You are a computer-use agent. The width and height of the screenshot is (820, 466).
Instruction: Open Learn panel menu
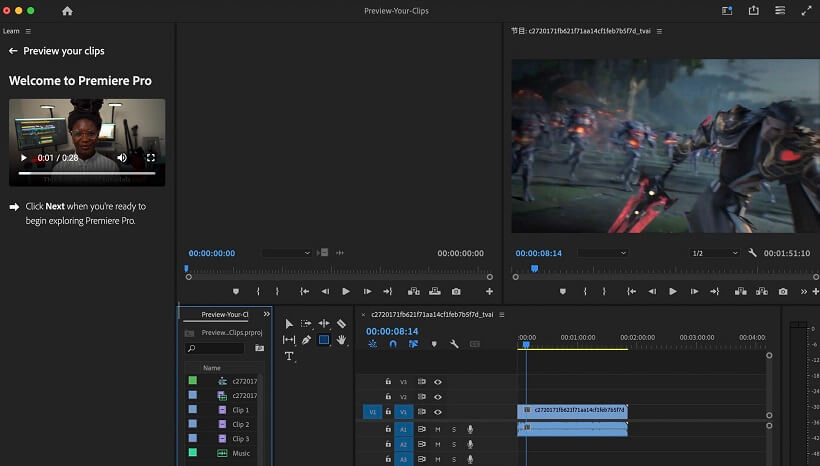28,31
